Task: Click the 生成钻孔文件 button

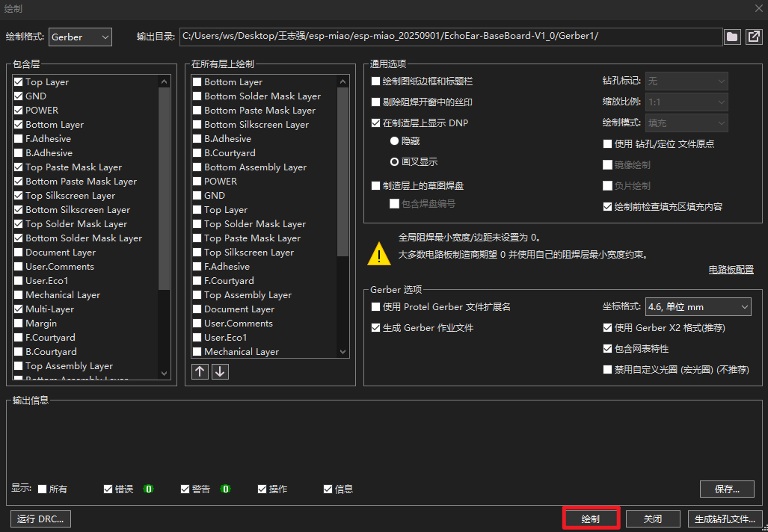Action: 725,519
